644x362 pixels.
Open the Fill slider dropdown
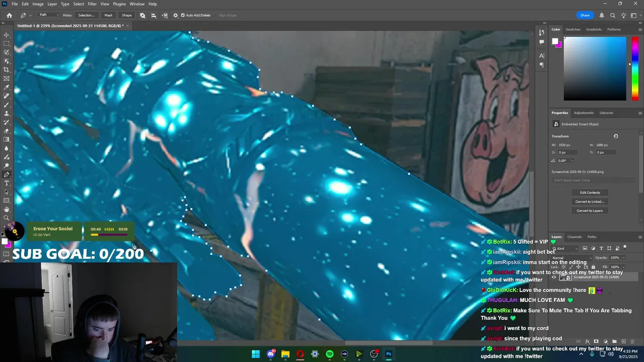[624, 267]
